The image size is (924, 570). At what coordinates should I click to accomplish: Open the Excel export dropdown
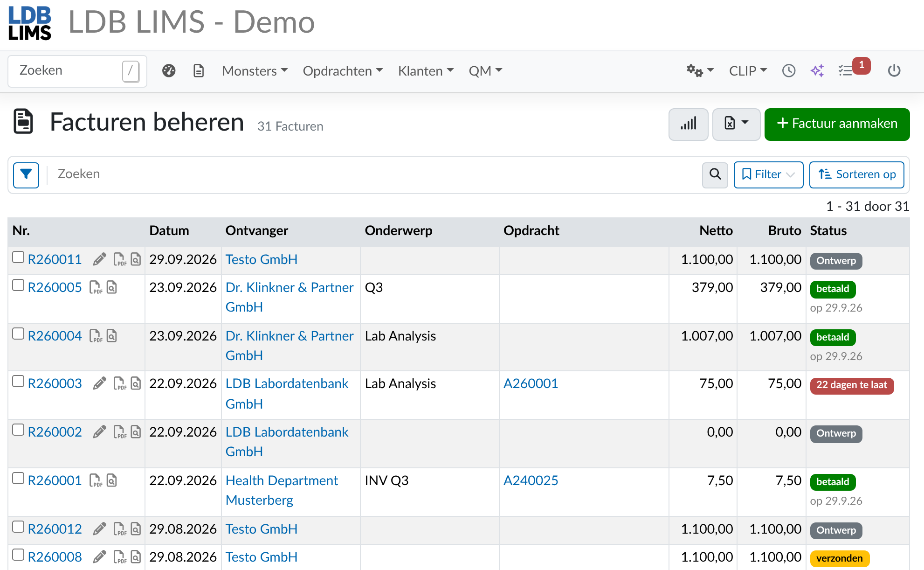[736, 124]
